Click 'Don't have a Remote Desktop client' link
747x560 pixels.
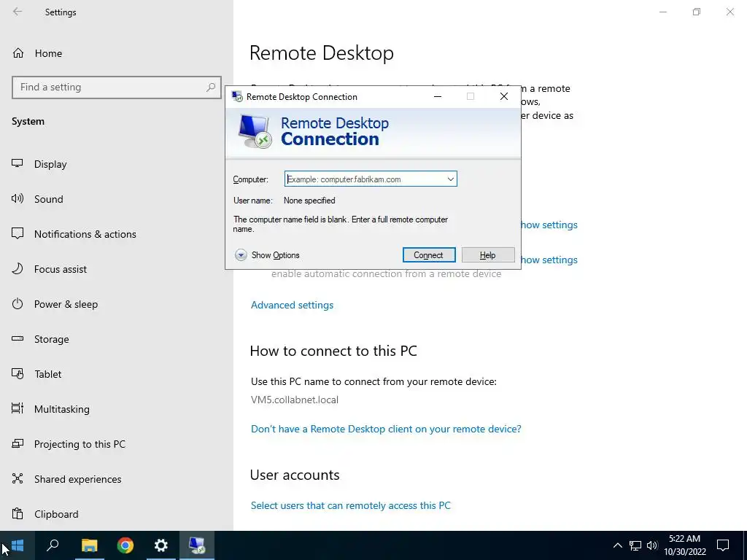(386, 429)
